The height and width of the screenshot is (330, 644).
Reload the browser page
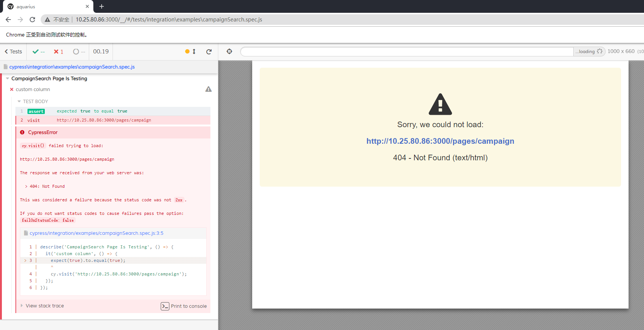click(32, 20)
